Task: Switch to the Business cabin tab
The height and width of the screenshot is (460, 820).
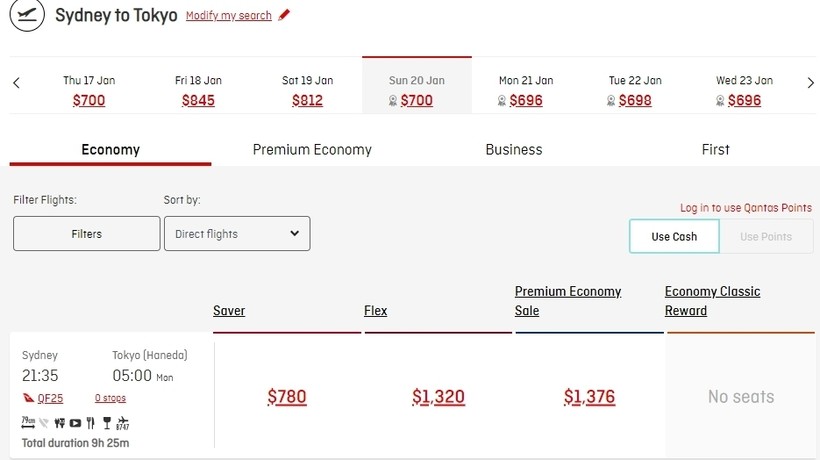Action: (514, 150)
